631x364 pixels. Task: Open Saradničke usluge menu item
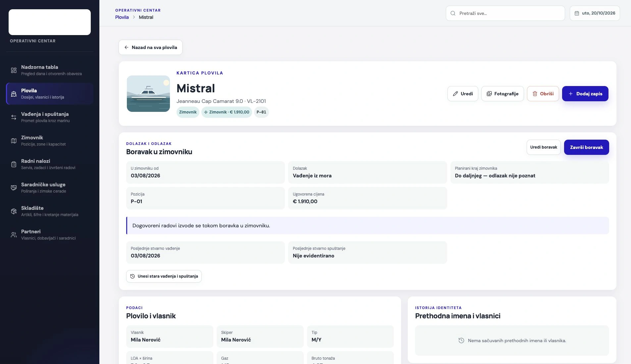(x=50, y=188)
